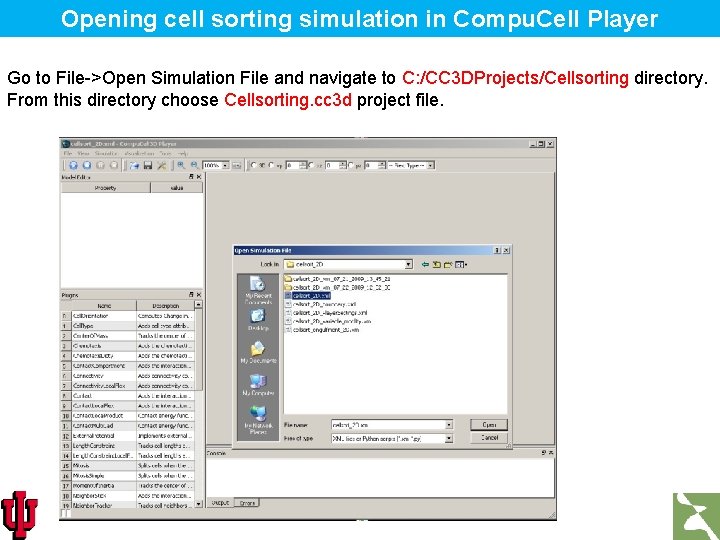This screenshot has height=540, width=720.
Task: Select the folder dated 07_22_2009
Action: coord(338,287)
